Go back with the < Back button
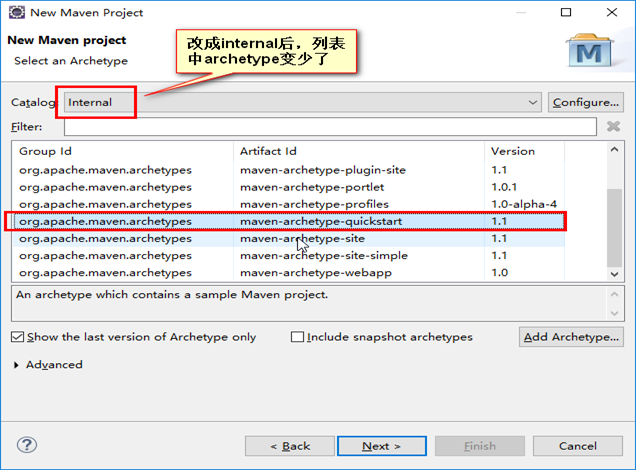Image resolution: width=636 pixels, height=470 pixels. (x=290, y=446)
